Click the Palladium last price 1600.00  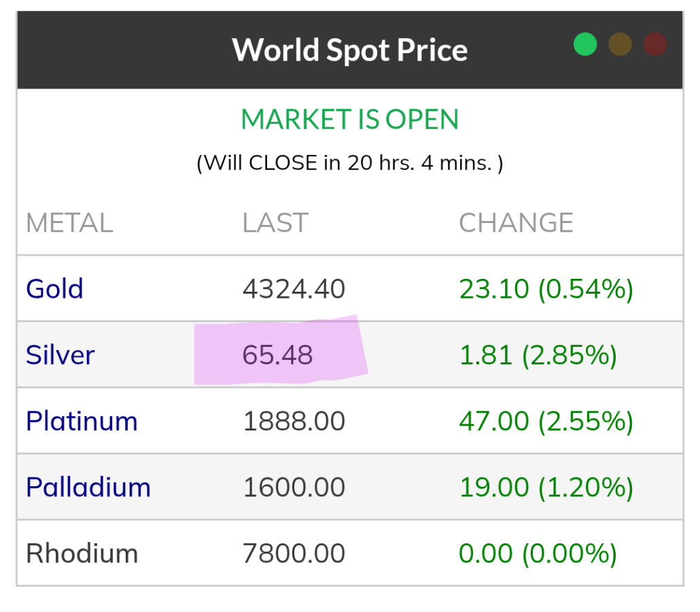click(294, 488)
